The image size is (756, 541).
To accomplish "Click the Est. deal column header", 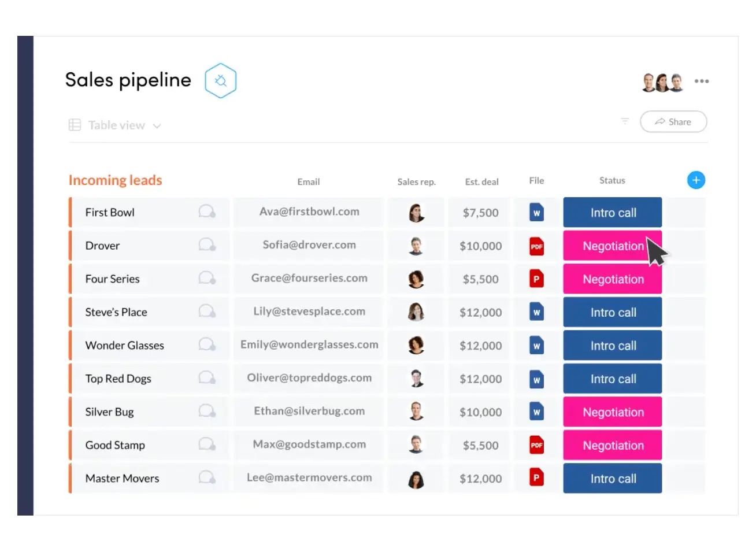I will pyautogui.click(x=481, y=181).
